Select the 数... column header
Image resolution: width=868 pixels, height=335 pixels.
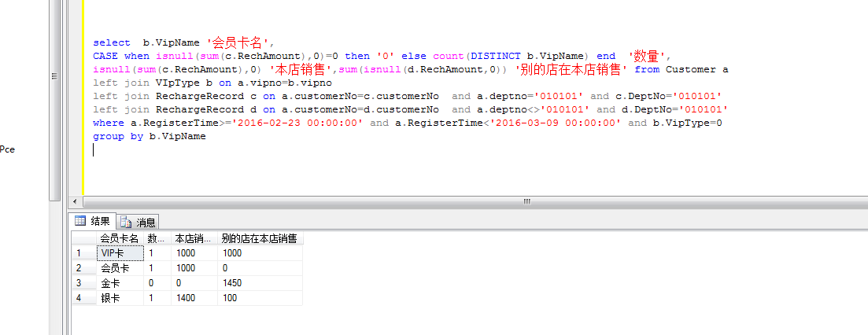point(157,239)
